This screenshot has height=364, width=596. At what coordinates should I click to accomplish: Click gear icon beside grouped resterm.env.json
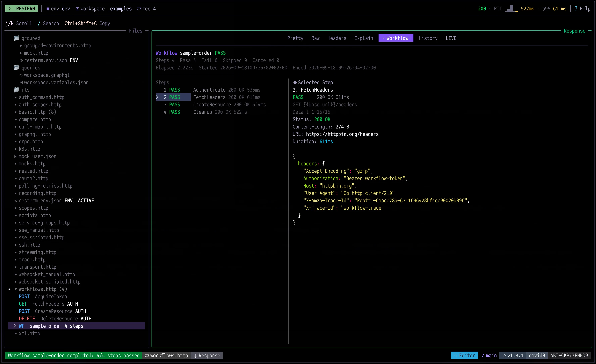[x=21, y=60]
